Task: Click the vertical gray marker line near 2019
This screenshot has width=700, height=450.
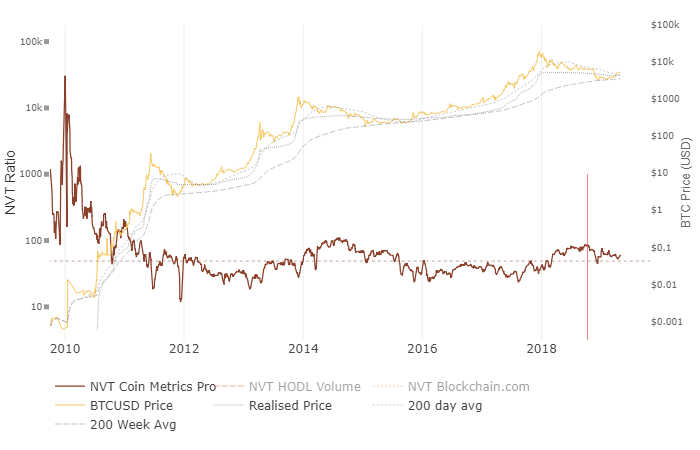Action: (587, 260)
